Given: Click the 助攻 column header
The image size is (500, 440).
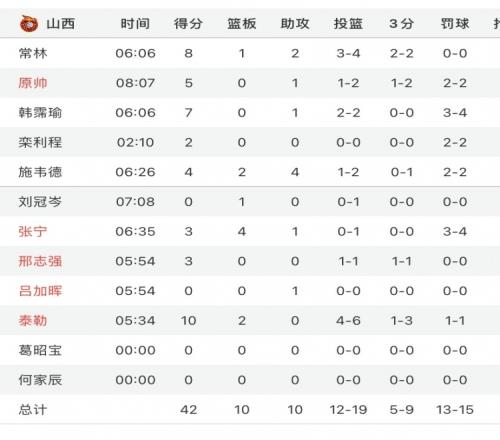Looking at the screenshot, I should coord(295,24).
